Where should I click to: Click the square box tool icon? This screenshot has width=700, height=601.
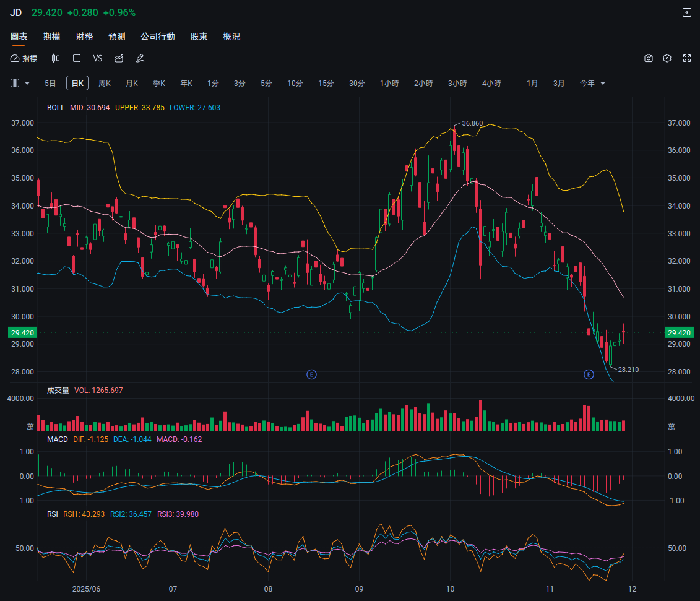point(77,59)
